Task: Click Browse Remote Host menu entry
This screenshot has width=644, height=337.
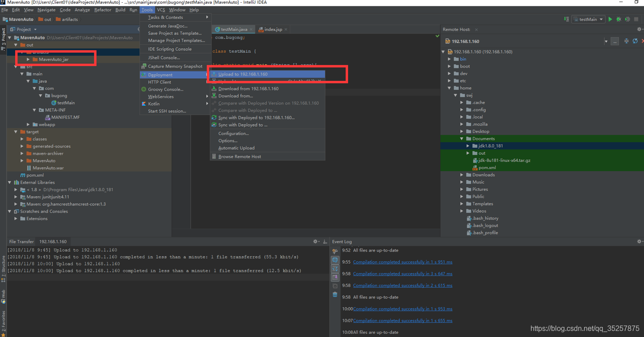Action: coord(267,156)
